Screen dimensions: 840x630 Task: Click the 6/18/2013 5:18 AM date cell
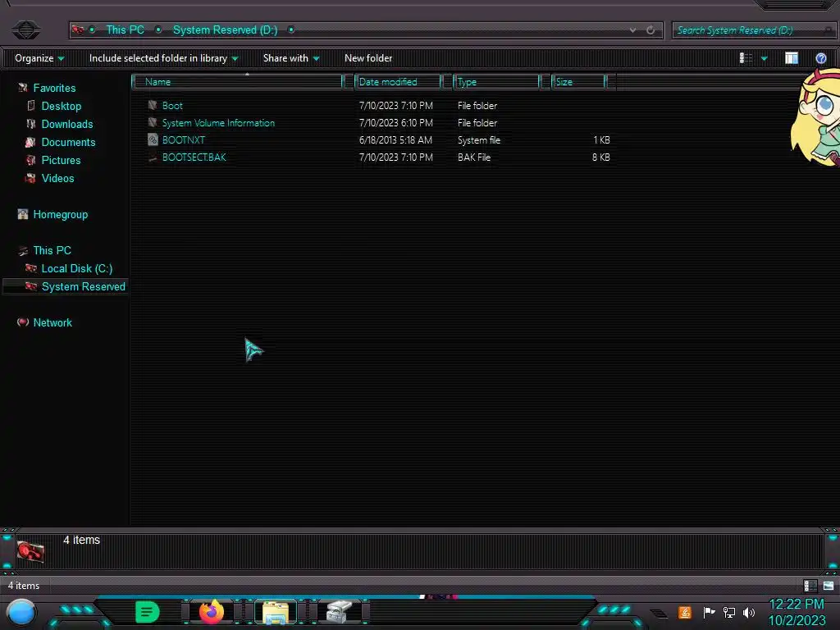tap(395, 139)
